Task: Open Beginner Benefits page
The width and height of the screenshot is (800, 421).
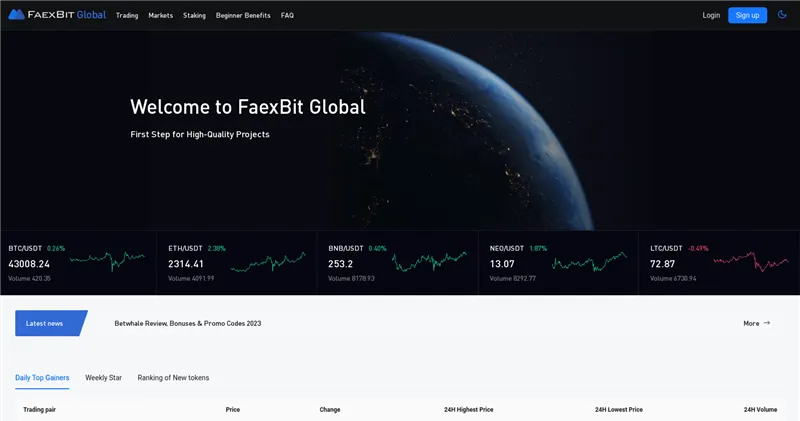Action: (243, 15)
